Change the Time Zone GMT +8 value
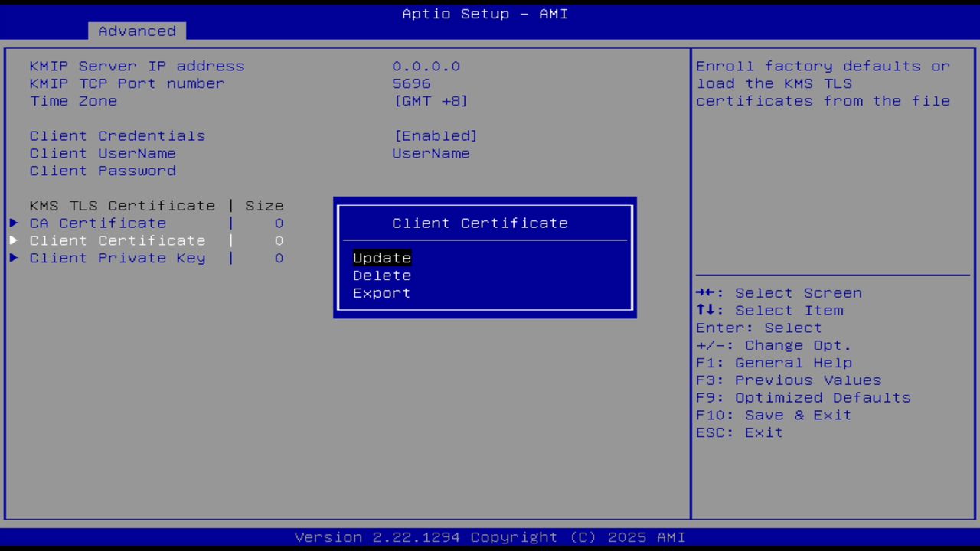This screenshot has width=980, height=551. point(431,101)
